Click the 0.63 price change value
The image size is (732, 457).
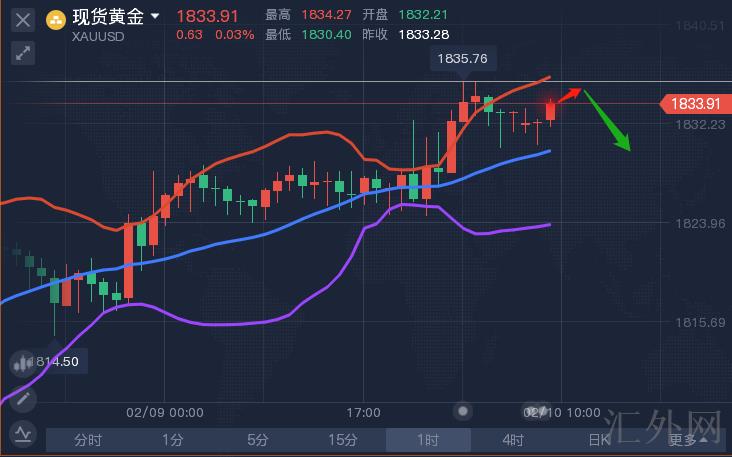[x=189, y=35]
